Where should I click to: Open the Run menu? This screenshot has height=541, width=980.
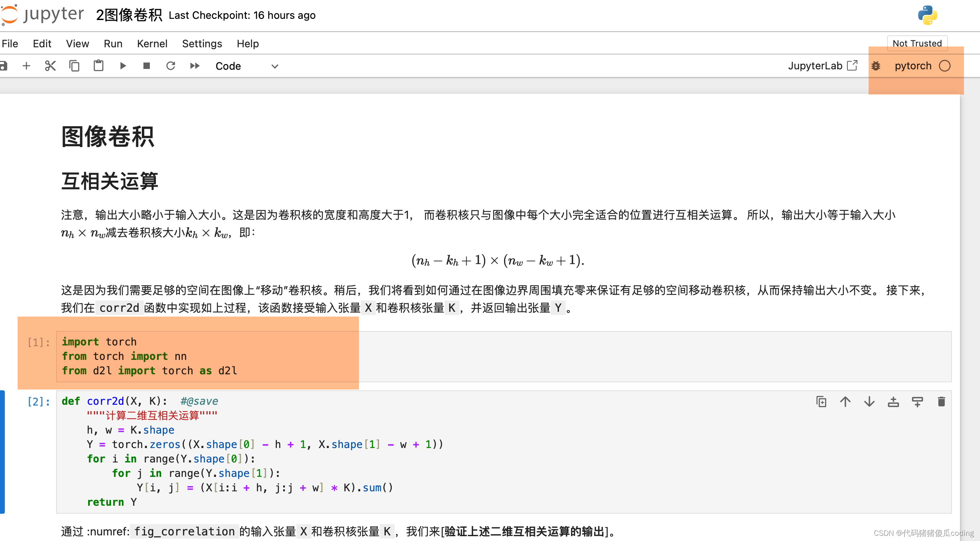[x=113, y=43]
